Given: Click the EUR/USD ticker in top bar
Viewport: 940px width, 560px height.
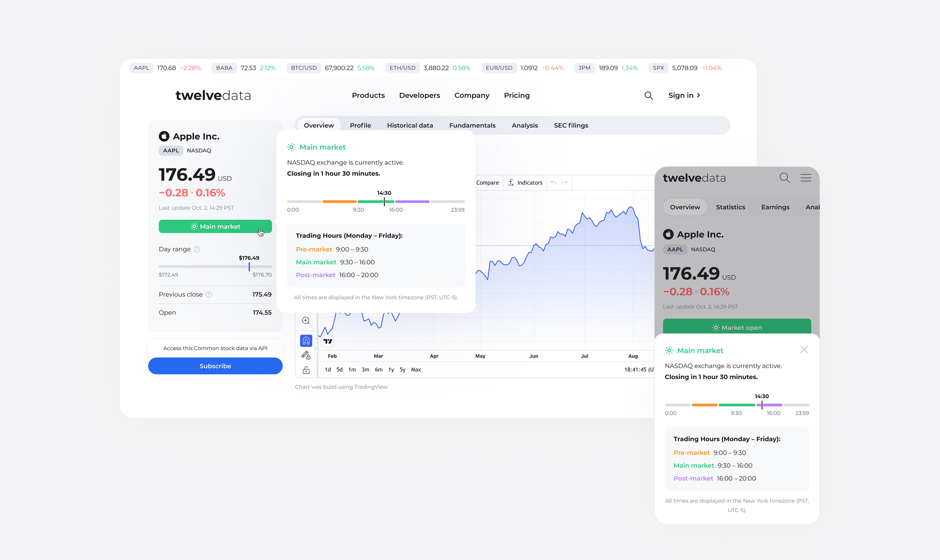Looking at the screenshot, I should click(x=499, y=68).
